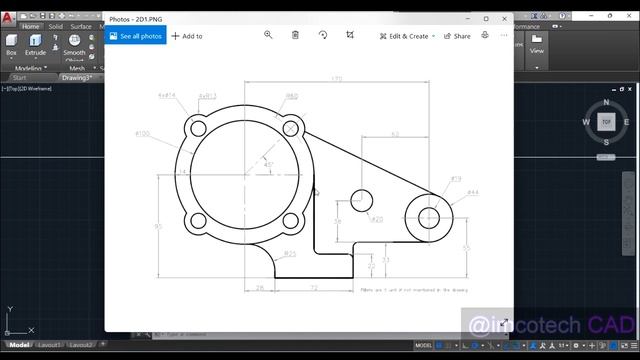This screenshot has width=640, height=360.
Task: Switch to the Layout1 tab
Action: [x=49, y=345]
